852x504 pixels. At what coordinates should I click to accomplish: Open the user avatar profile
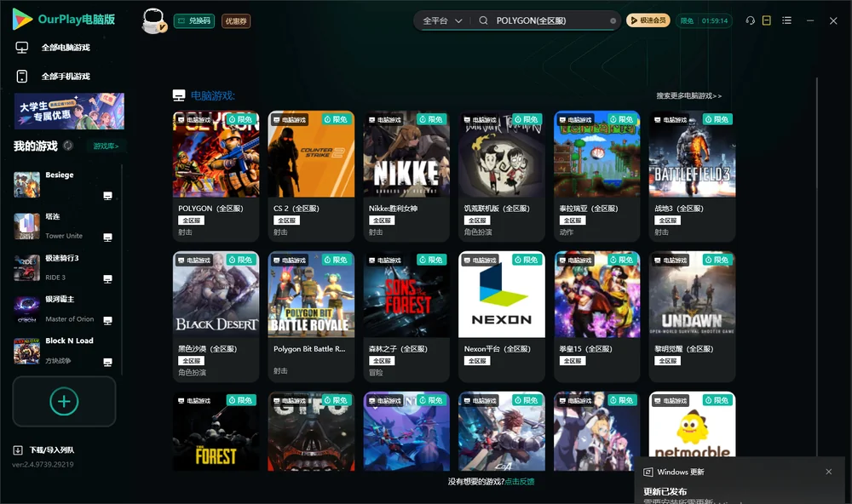153,20
